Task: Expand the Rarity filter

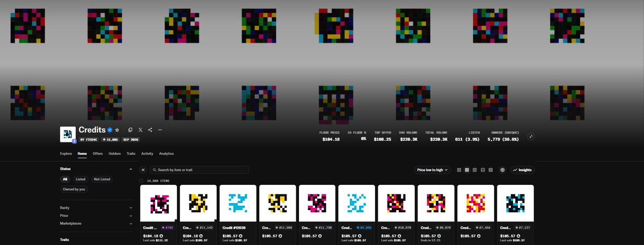Action: [x=96, y=207]
